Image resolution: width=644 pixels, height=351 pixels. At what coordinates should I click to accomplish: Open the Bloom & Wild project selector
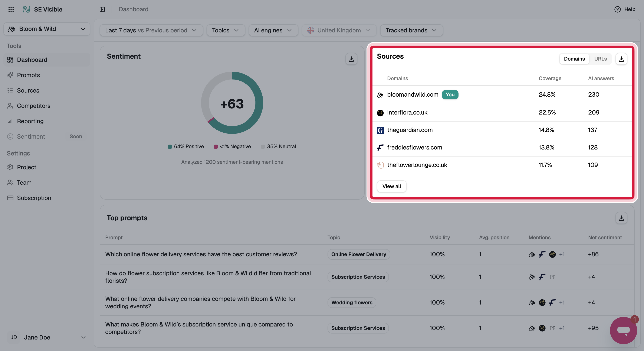[47, 29]
